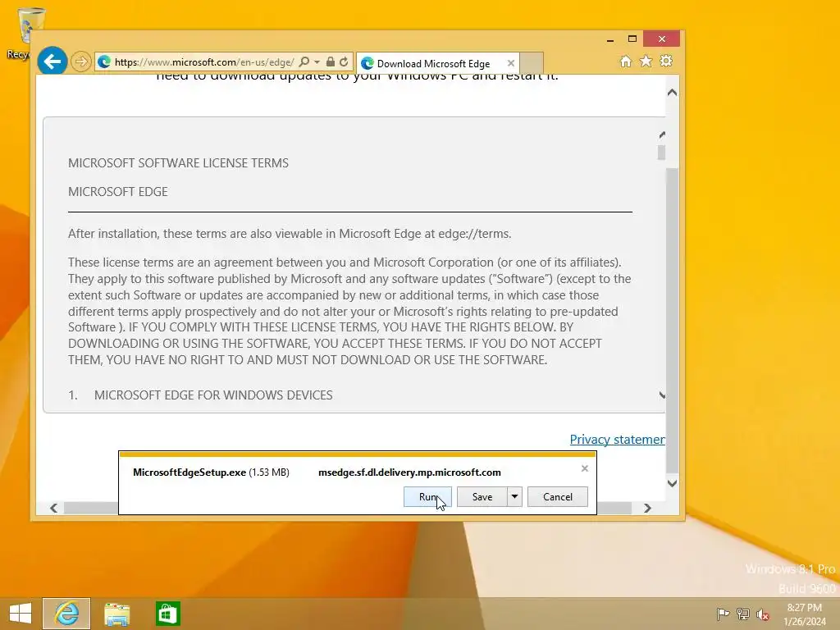Viewport: 840px width, 630px height.
Task: Click the MicrosoftEdgeSetup.exe file name text
Action: pyautogui.click(x=189, y=472)
